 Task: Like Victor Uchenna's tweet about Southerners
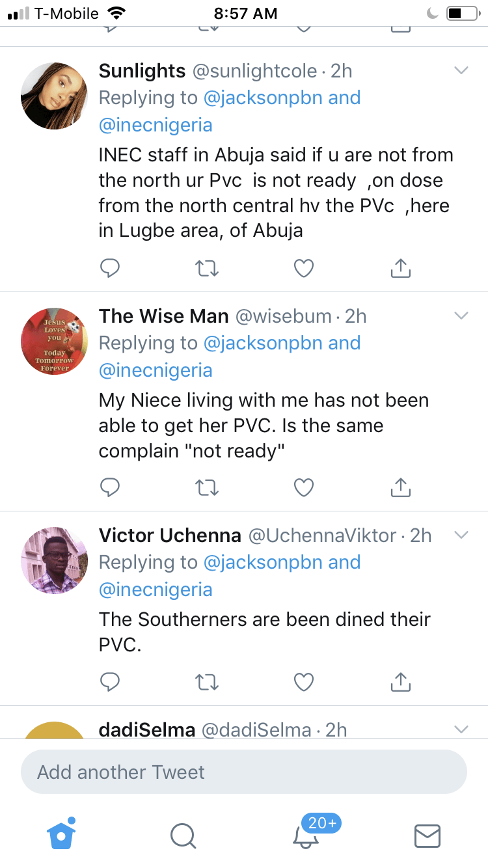pos(304,681)
